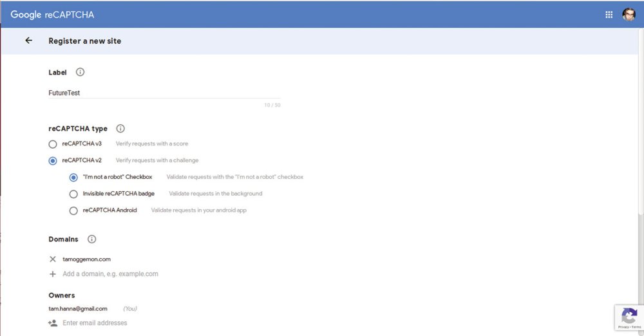
Task: Remove the tamoggemon.com domain with X
Action: [53, 259]
